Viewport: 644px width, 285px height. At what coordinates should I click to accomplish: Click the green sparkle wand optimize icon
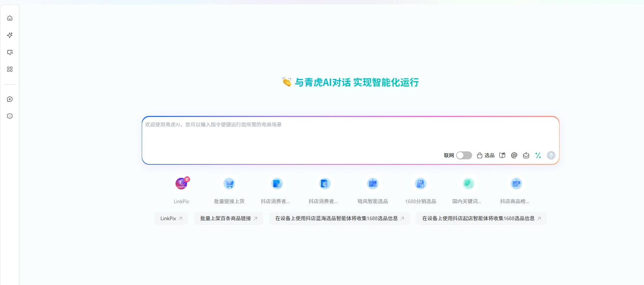click(538, 155)
